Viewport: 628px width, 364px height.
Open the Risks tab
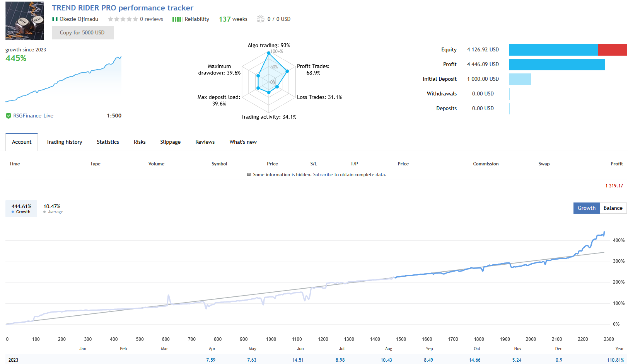point(140,142)
